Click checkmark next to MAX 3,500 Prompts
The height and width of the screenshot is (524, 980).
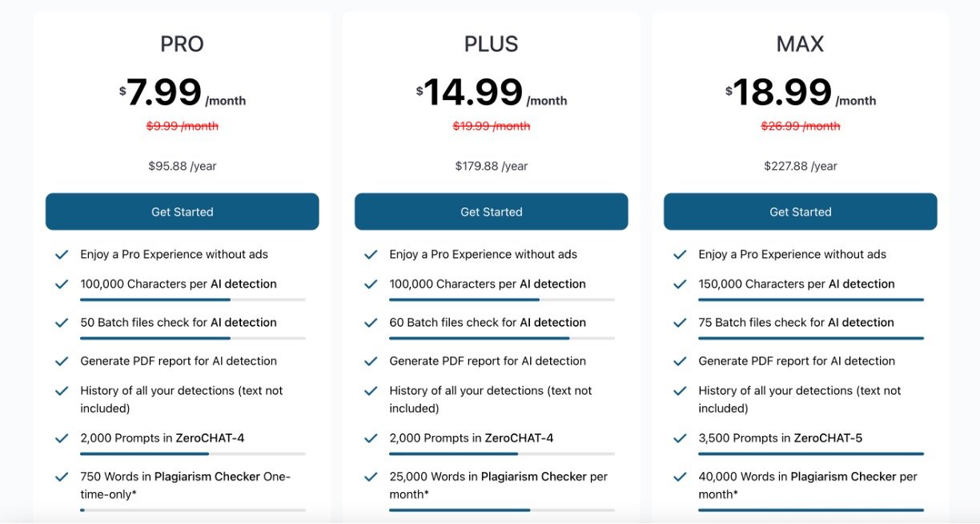(x=679, y=438)
